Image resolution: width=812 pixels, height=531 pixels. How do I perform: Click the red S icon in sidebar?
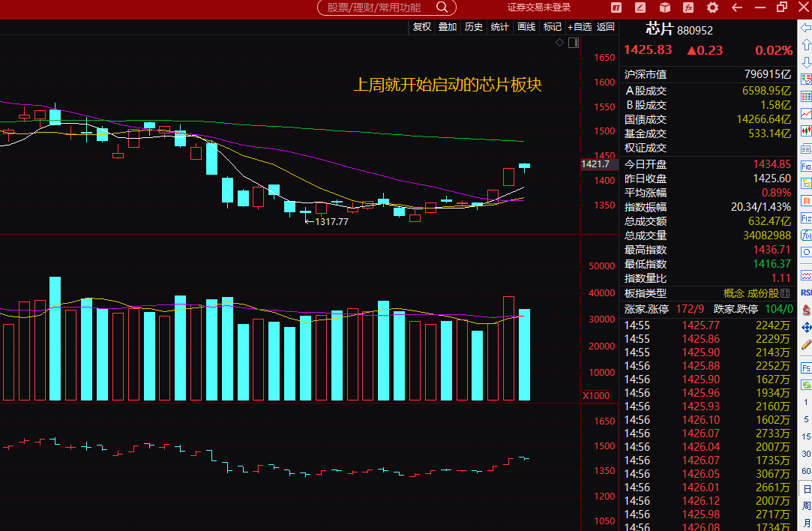click(x=806, y=310)
